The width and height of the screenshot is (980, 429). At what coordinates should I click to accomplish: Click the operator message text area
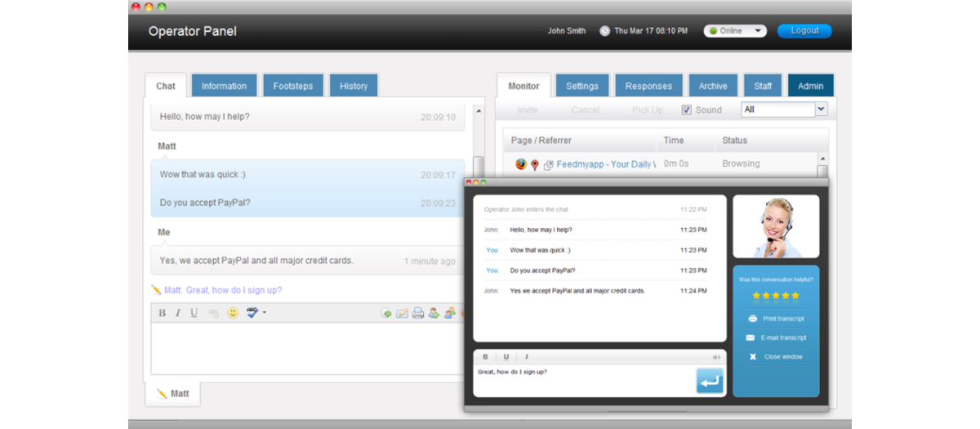point(306,347)
